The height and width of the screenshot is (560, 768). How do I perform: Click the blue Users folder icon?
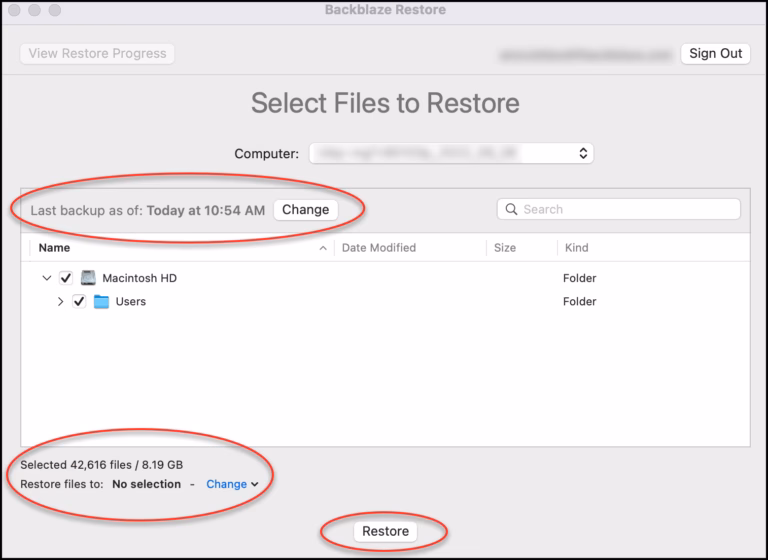pos(101,301)
